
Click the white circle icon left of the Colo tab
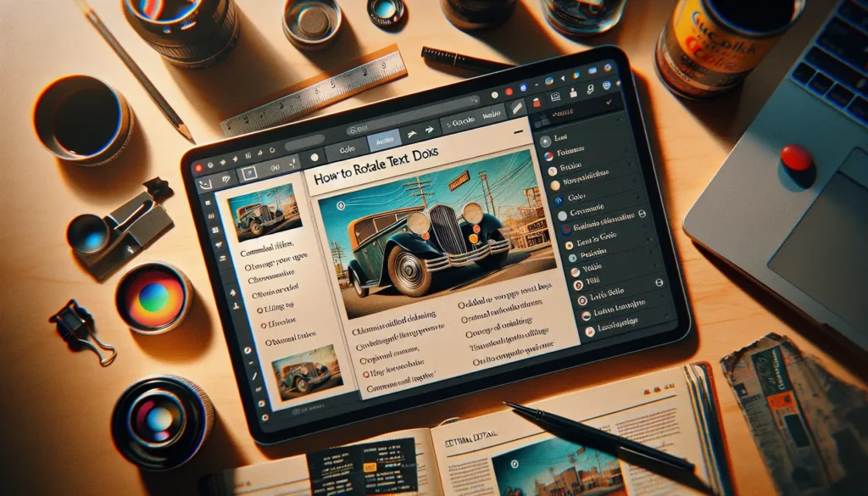314,157
